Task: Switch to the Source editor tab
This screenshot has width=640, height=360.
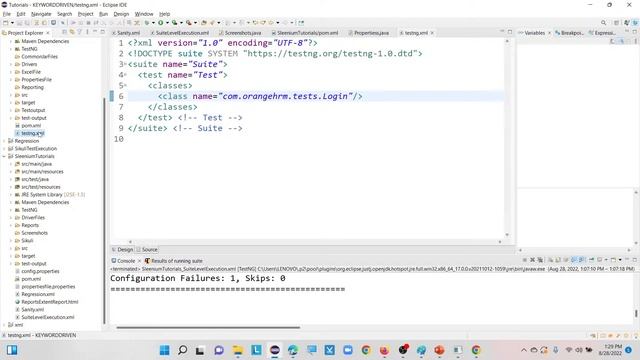Action: (147, 249)
